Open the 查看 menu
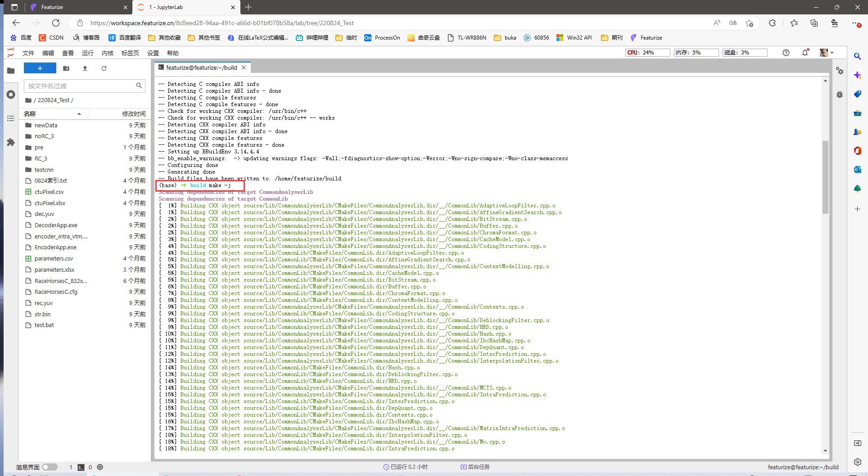 (x=68, y=53)
